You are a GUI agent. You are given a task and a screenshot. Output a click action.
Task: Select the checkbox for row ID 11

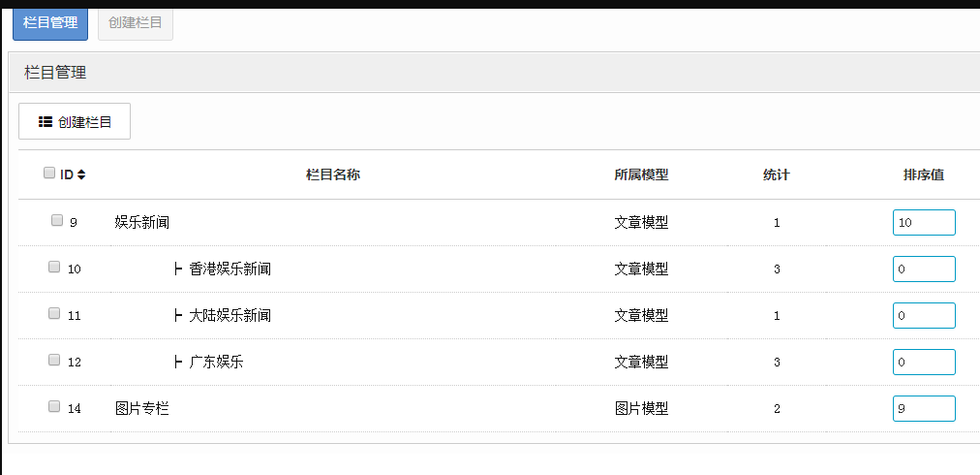(54, 313)
